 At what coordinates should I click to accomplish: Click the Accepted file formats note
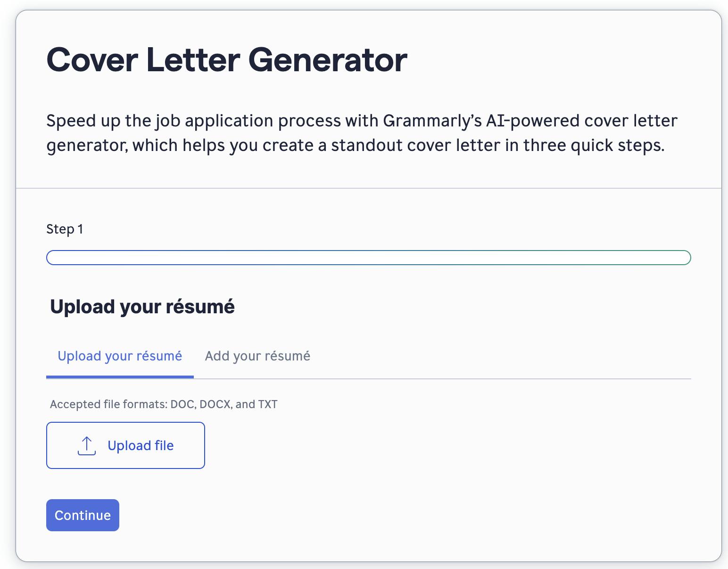[x=164, y=404]
